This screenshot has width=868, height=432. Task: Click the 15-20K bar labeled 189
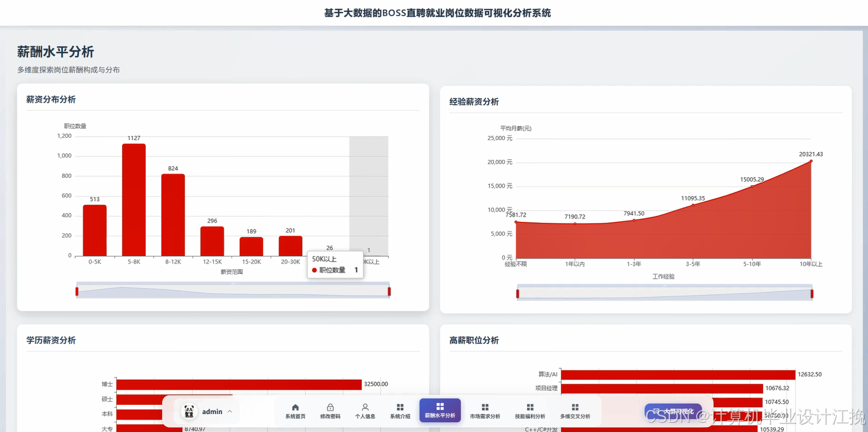click(x=252, y=247)
